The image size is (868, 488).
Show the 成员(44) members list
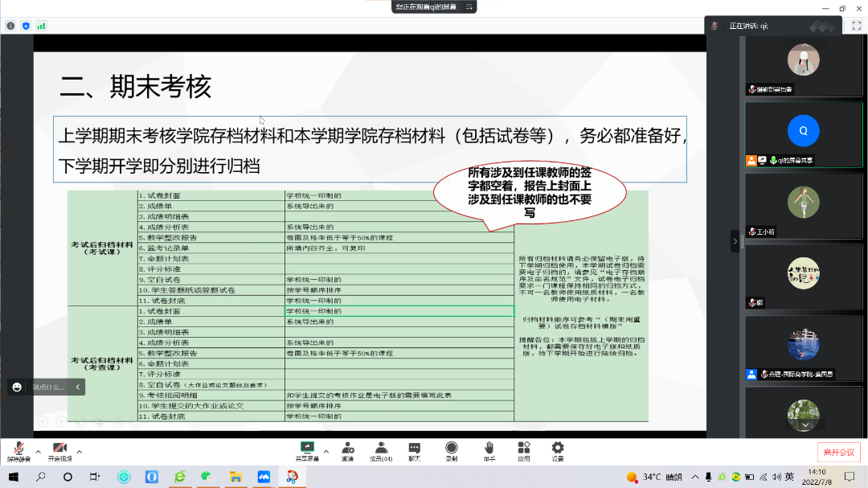(x=381, y=451)
